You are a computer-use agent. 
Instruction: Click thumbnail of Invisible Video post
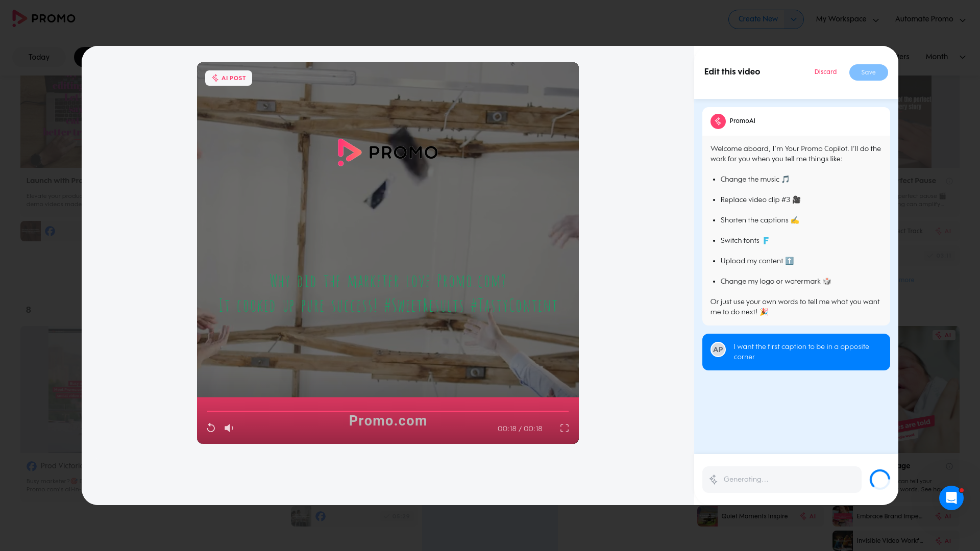point(843,541)
